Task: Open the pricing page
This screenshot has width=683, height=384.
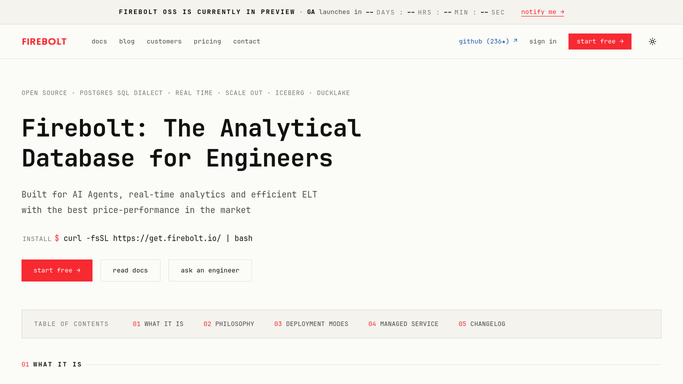Action: [x=207, y=41]
